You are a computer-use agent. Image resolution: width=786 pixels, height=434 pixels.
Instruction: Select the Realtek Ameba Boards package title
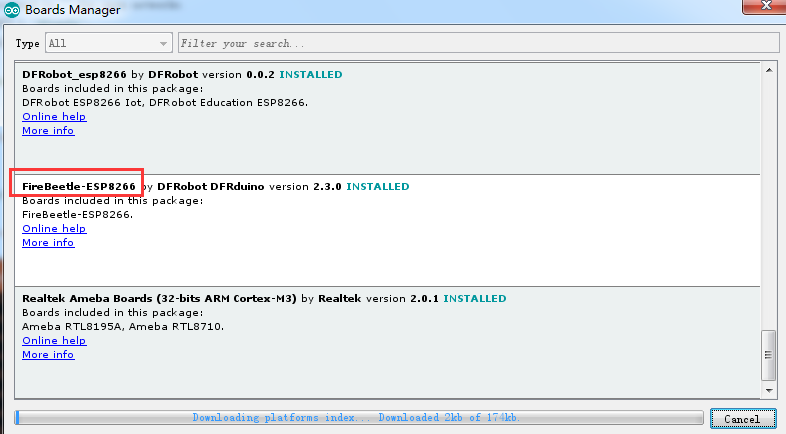pos(159,299)
